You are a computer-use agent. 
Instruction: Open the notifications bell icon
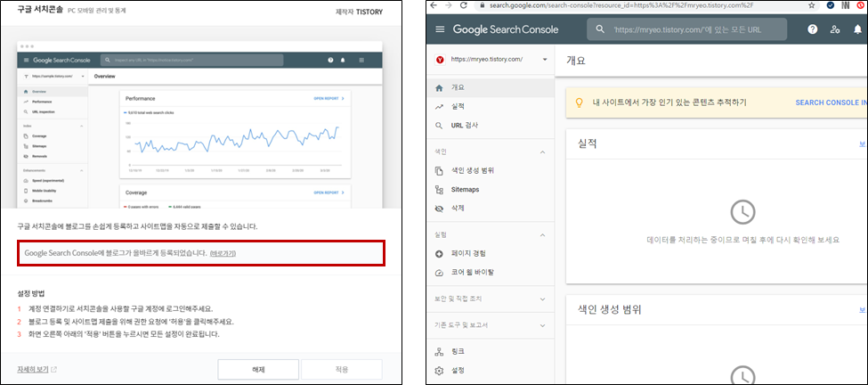(858, 29)
